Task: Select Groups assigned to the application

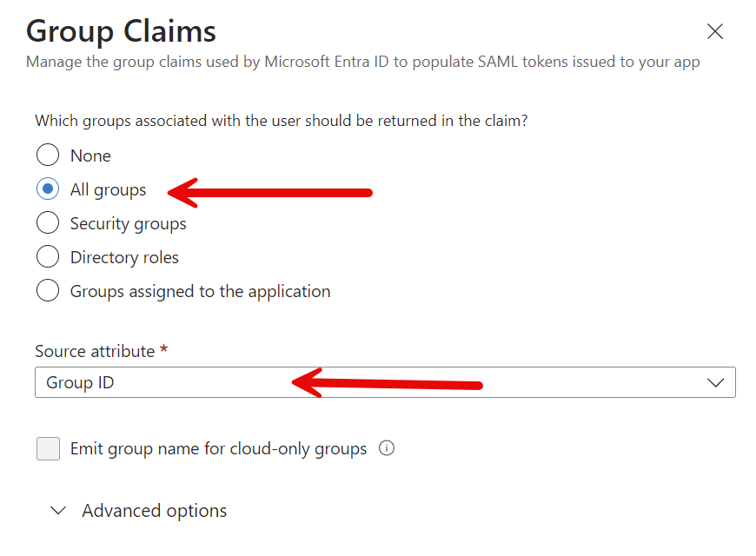Action: click(x=48, y=290)
